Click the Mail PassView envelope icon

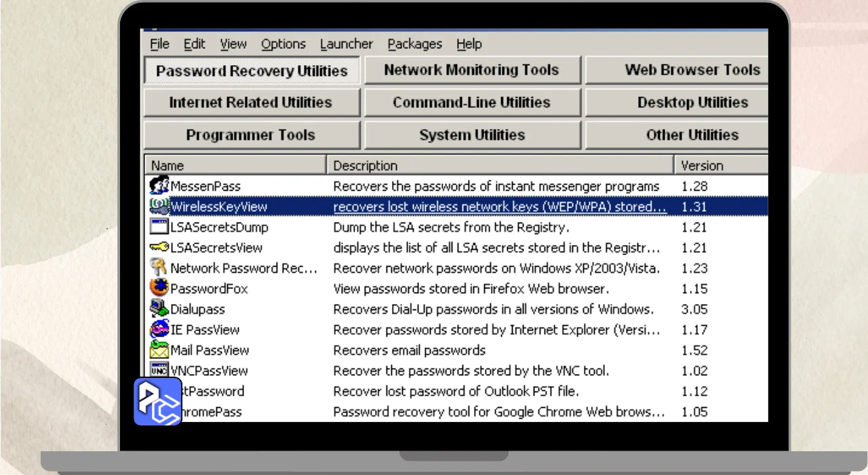coord(159,349)
